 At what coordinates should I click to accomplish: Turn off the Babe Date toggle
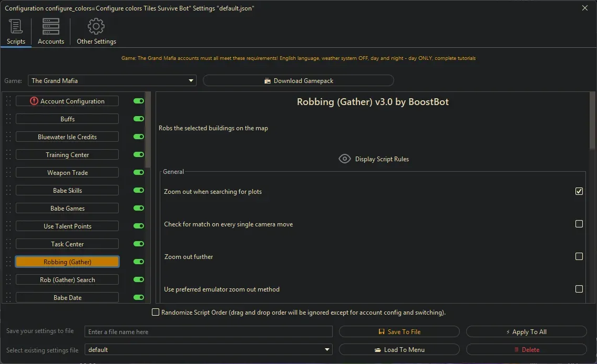[139, 297]
